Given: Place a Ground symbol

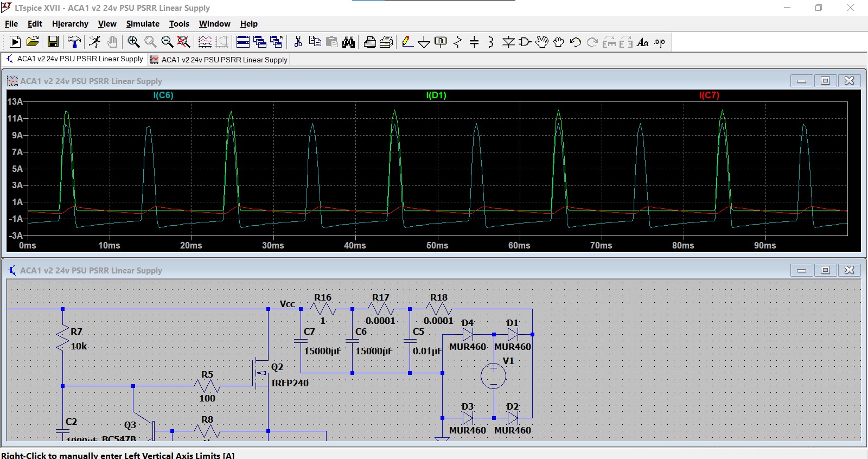Looking at the screenshot, I should [424, 42].
